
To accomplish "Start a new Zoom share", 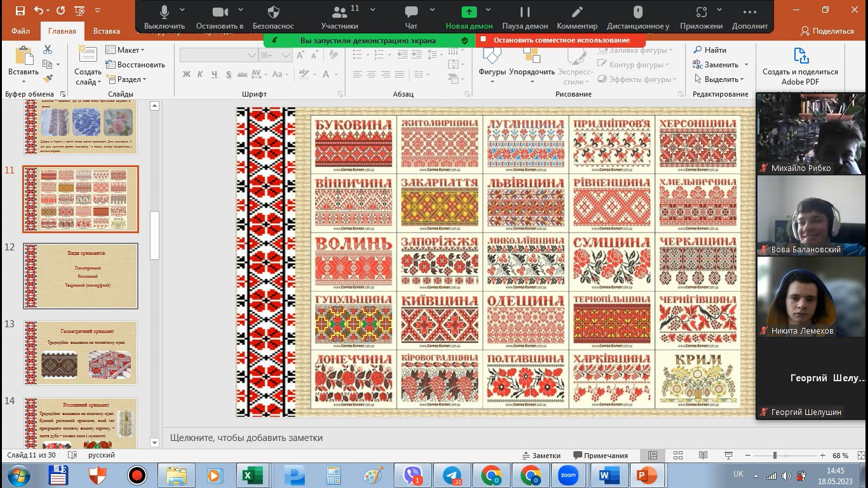I will 469,12.
